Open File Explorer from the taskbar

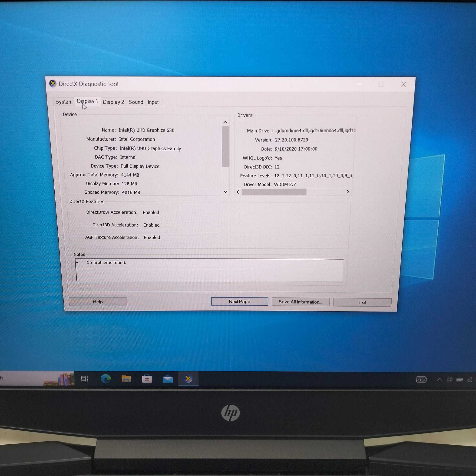(x=126, y=379)
